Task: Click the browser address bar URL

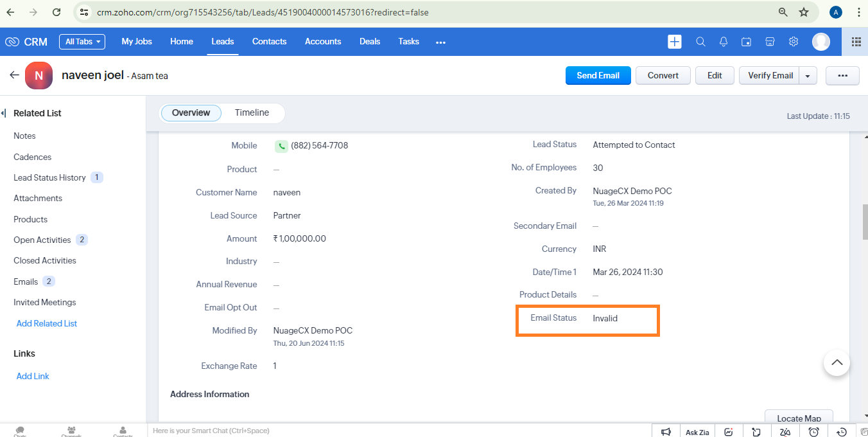Action: click(x=263, y=12)
